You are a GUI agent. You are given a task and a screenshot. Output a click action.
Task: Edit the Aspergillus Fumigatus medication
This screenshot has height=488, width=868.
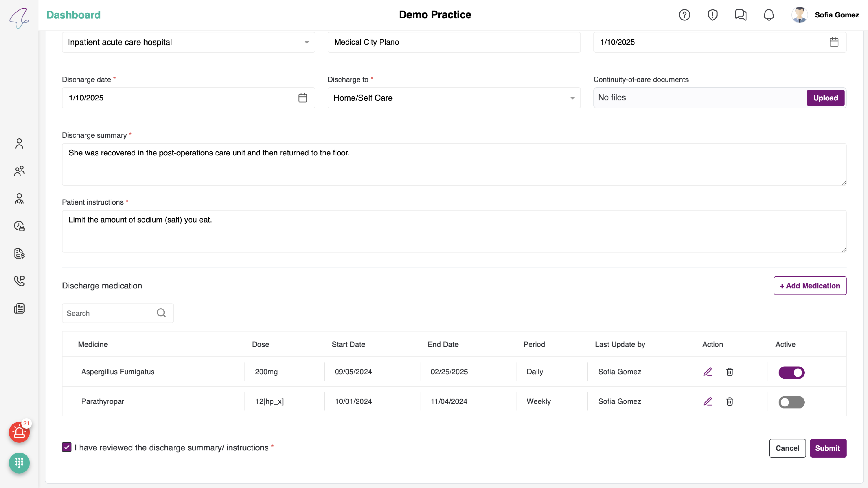pyautogui.click(x=708, y=372)
